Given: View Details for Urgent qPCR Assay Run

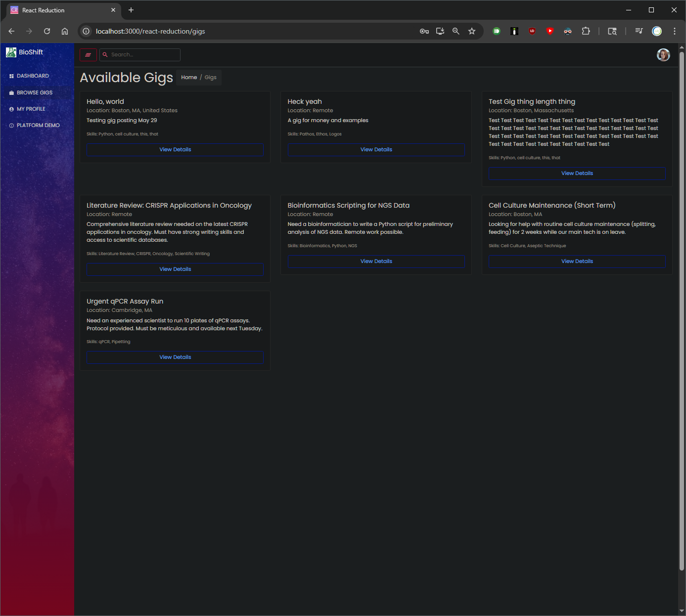Looking at the screenshot, I should [175, 357].
